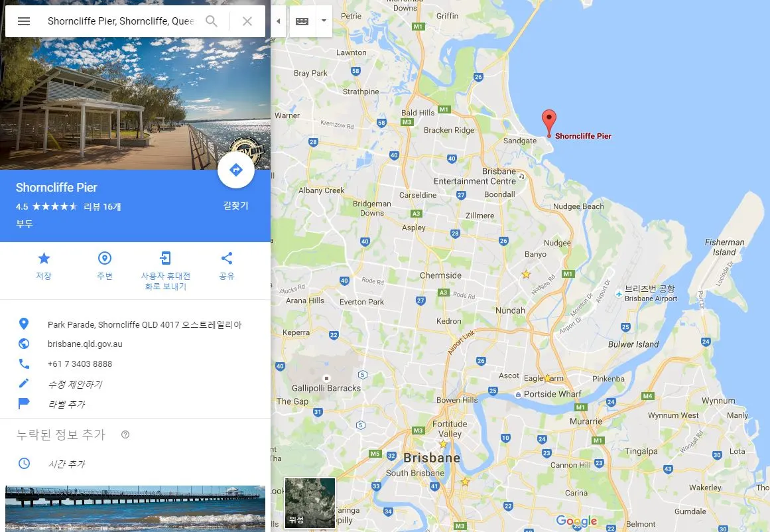Toggle the on-screen keyboard input tool

click(x=302, y=21)
